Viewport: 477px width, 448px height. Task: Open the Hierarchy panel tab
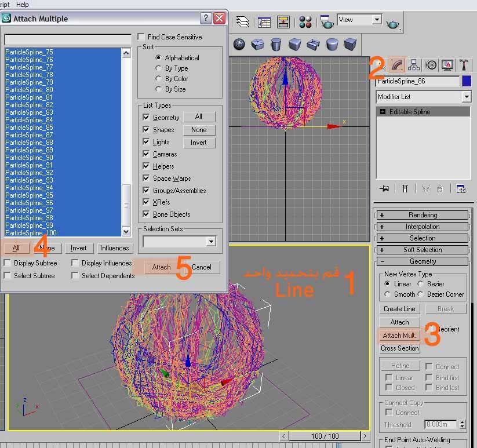[414, 64]
